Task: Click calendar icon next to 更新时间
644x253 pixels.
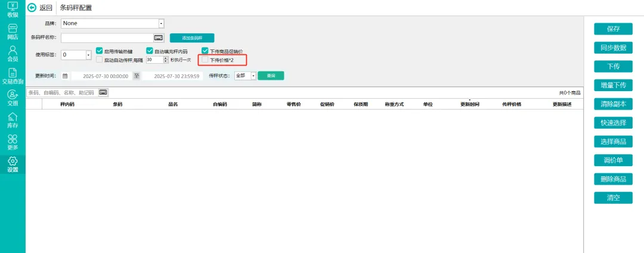Action: (65, 76)
